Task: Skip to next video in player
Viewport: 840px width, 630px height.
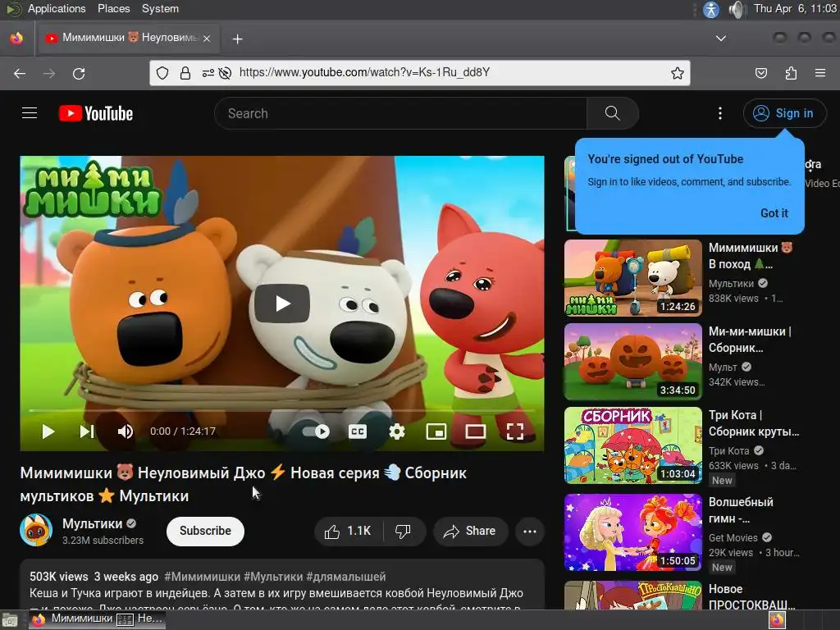Action: (87, 431)
